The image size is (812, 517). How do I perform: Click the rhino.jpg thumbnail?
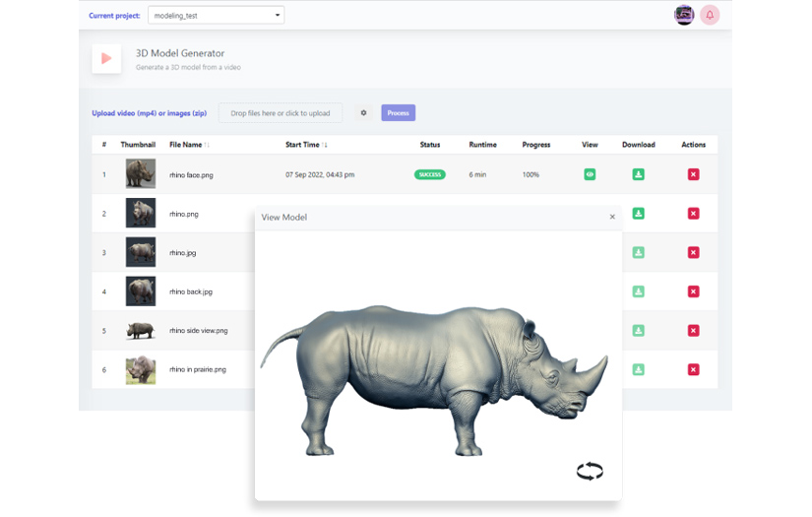pos(141,252)
